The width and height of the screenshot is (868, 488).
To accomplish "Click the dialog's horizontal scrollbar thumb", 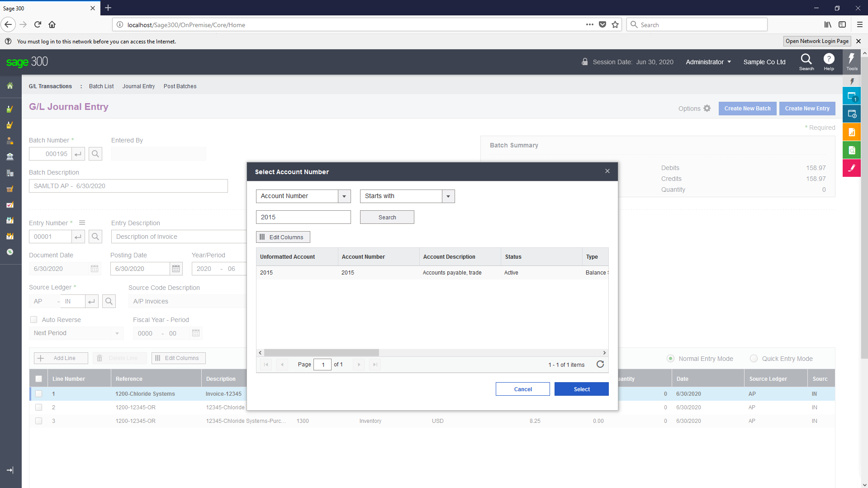I will 322,353.
